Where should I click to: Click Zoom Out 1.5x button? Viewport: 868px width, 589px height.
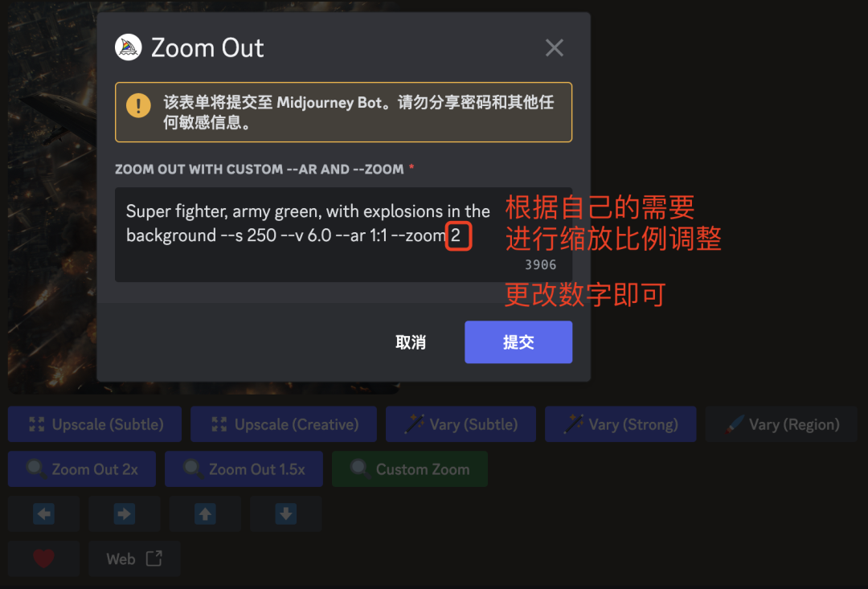244,469
